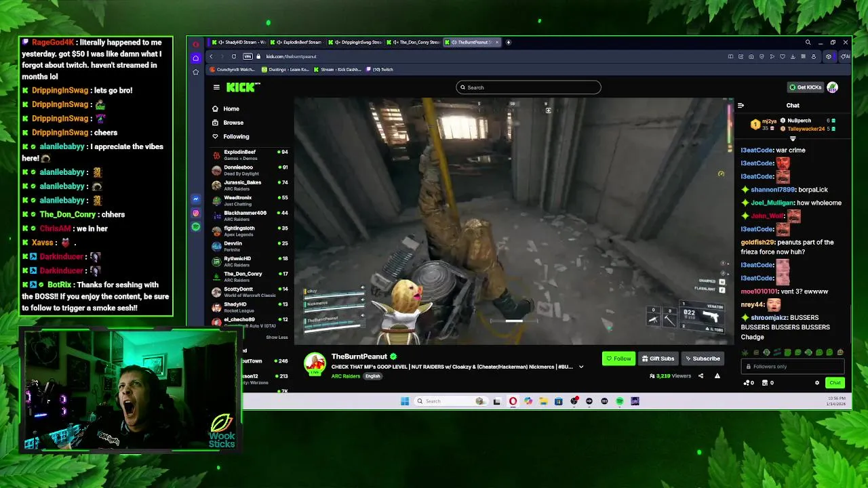Subscribe to TheBurntPeanut

(703, 359)
